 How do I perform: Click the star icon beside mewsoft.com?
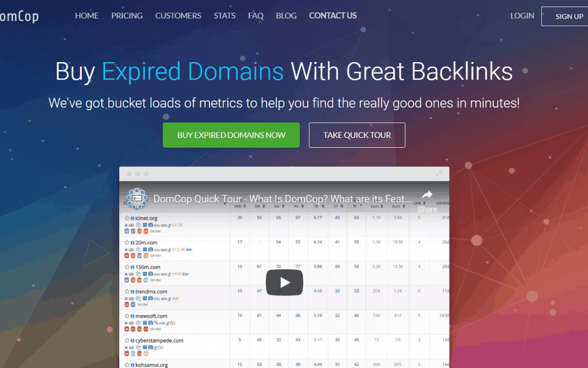(x=127, y=316)
